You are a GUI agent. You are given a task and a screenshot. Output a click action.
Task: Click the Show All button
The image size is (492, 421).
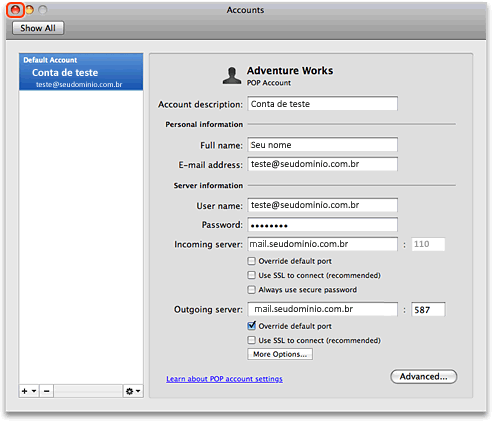click(38, 28)
